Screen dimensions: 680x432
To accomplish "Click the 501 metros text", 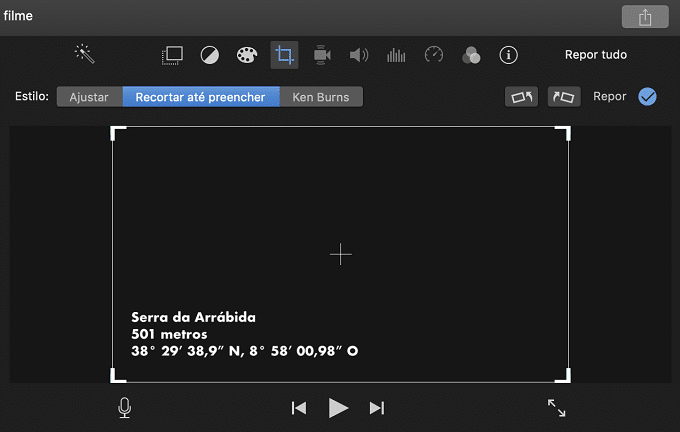I will (x=169, y=334).
